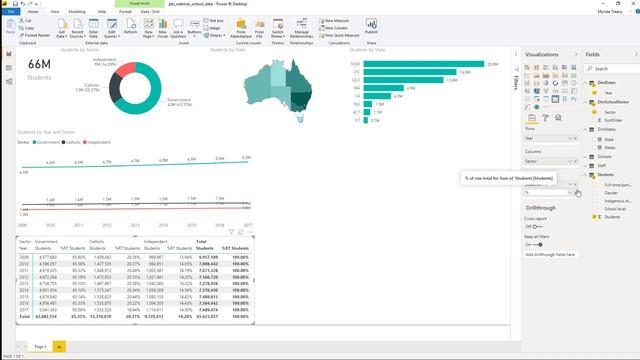Switch to Report view in left sidebar

[9, 54]
